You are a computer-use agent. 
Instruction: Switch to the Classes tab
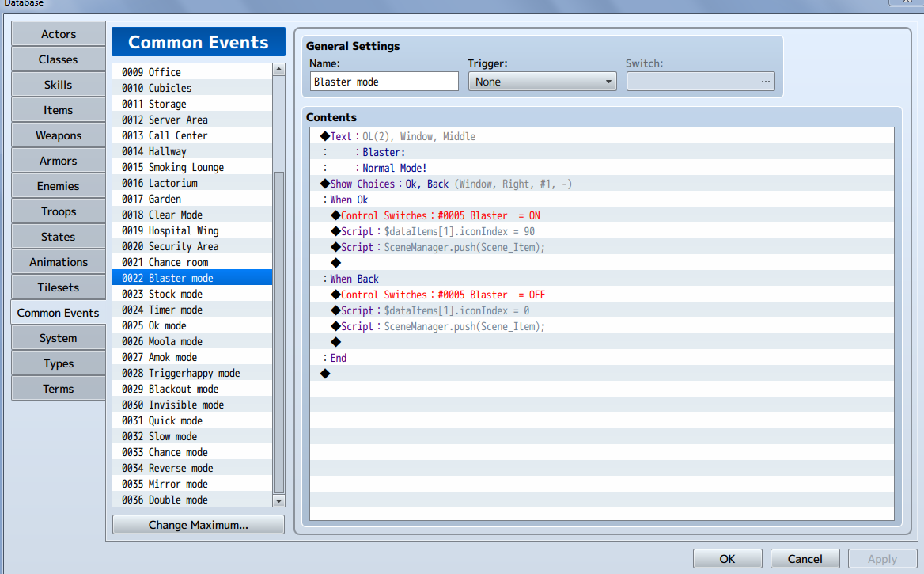click(x=59, y=59)
